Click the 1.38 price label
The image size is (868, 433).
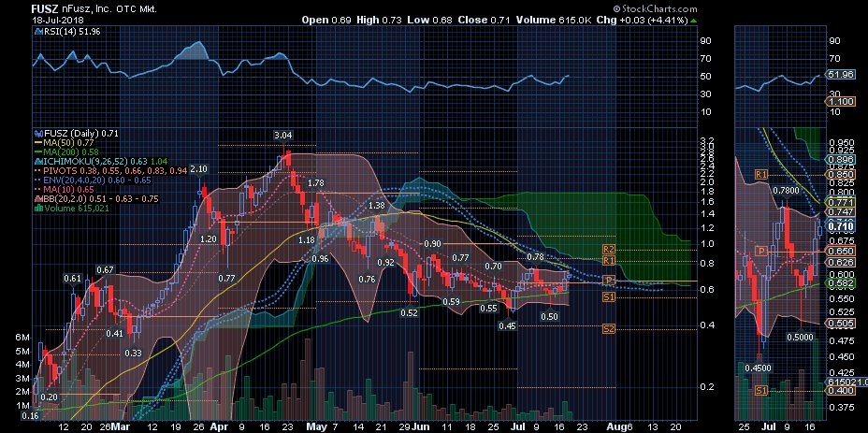pos(376,206)
